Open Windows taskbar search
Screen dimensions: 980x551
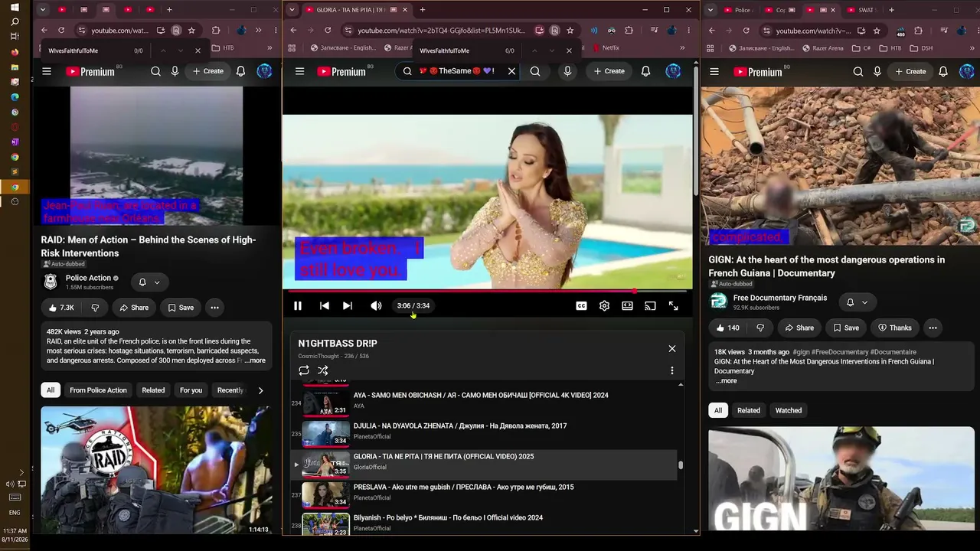pyautogui.click(x=15, y=22)
